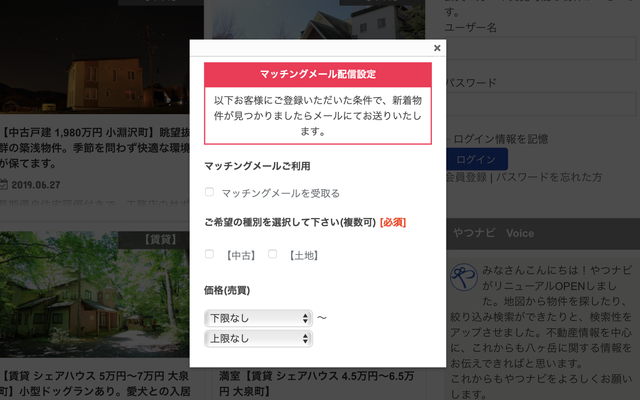Screen dimensions: 640x400
Task: Open the forest share house rental photo
Action: (95, 295)
